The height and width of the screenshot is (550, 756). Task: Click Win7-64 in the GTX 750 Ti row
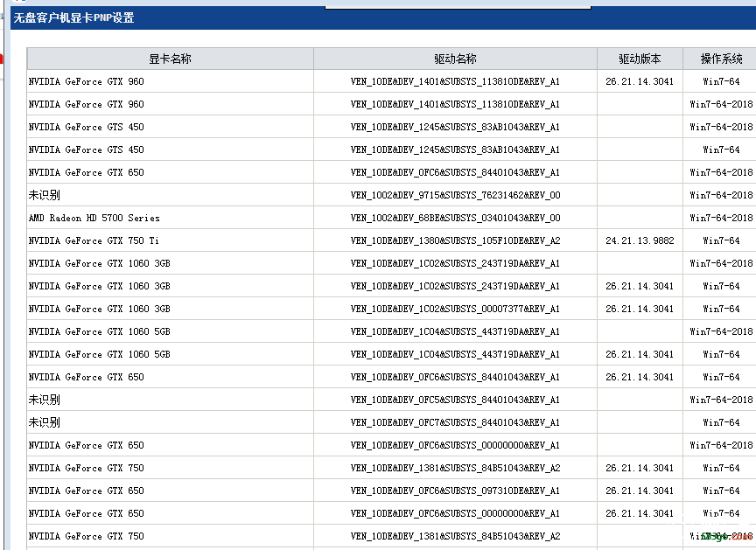tap(721, 240)
